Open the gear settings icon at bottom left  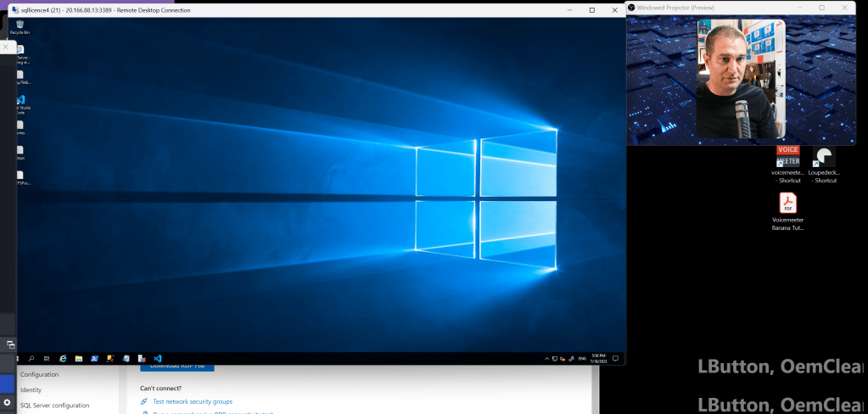(7, 402)
